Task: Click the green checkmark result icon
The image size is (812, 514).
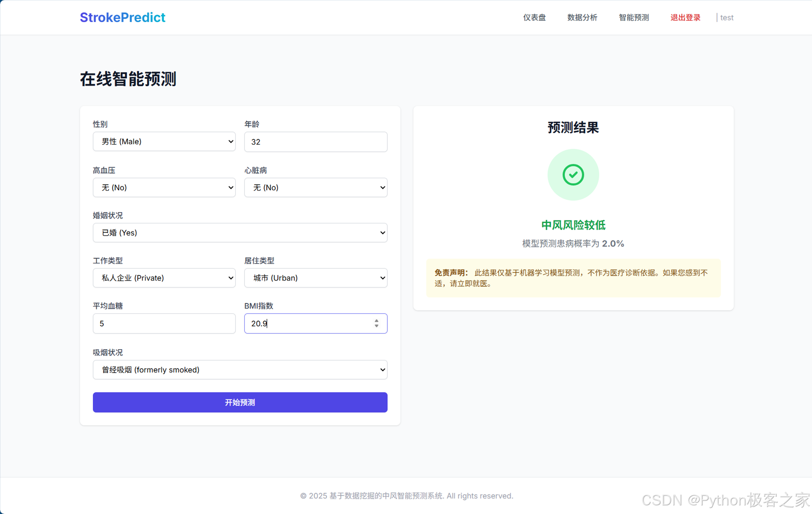Action: (x=573, y=175)
